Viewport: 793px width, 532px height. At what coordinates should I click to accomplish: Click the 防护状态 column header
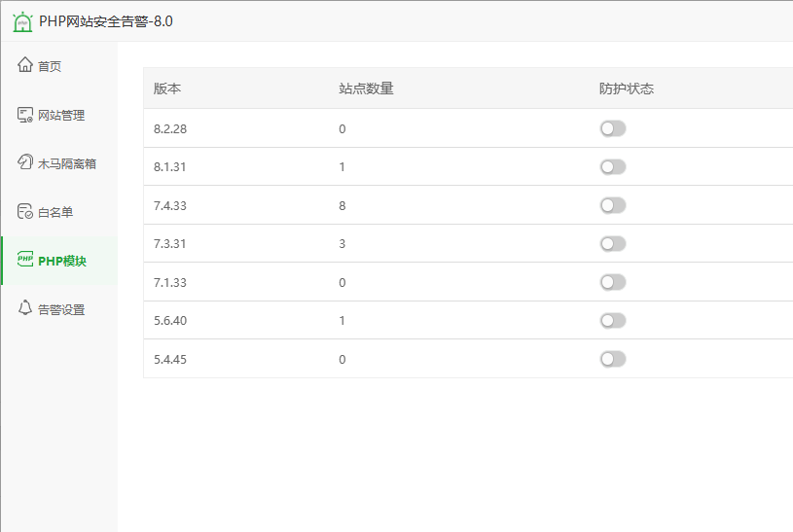(627, 89)
